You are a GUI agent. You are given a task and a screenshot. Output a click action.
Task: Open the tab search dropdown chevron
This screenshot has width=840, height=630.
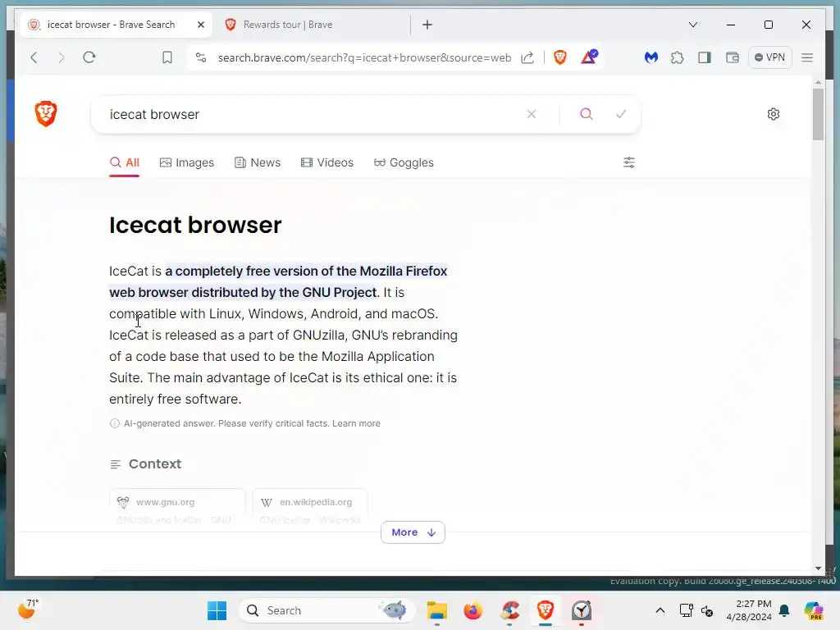(x=692, y=25)
